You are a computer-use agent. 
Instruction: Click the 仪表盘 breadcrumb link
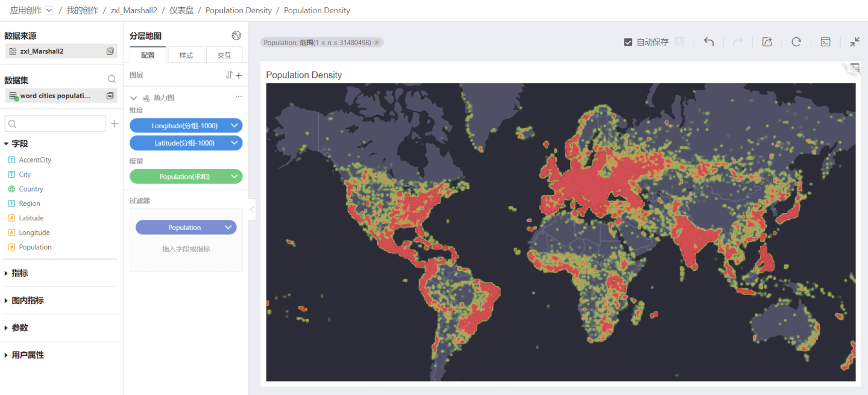[180, 10]
